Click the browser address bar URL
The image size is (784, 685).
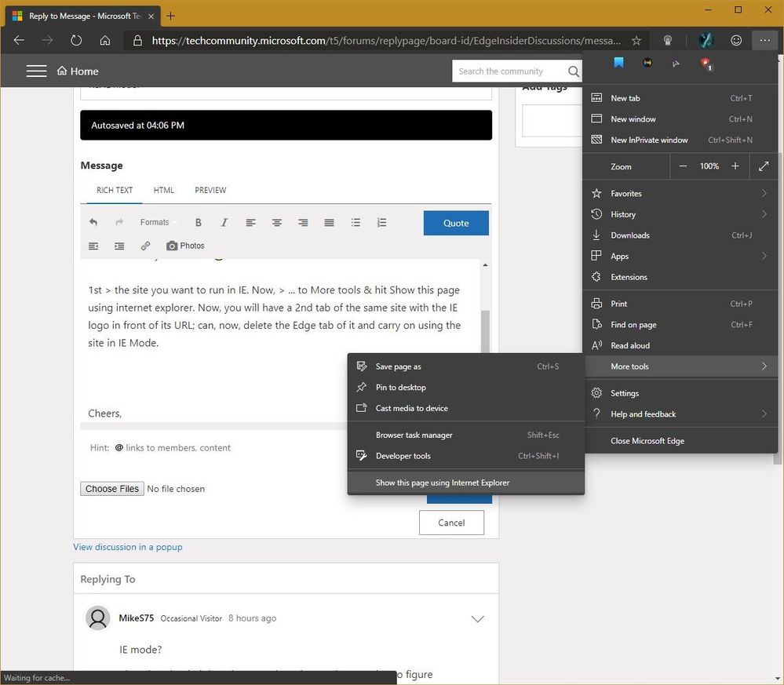(x=386, y=41)
